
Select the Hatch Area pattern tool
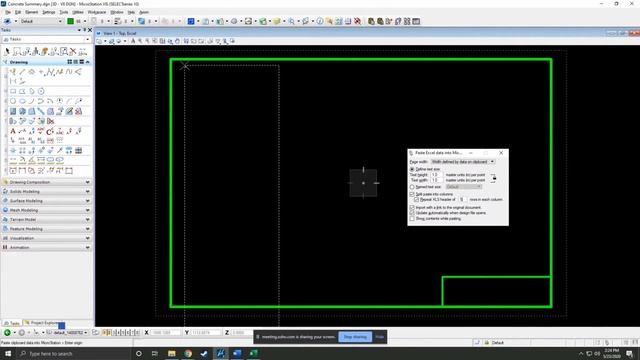coord(13,111)
